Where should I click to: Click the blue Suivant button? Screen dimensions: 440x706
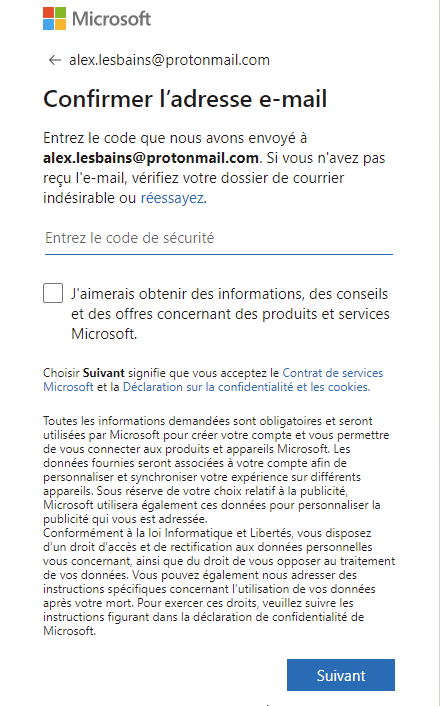pyautogui.click(x=341, y=675)
